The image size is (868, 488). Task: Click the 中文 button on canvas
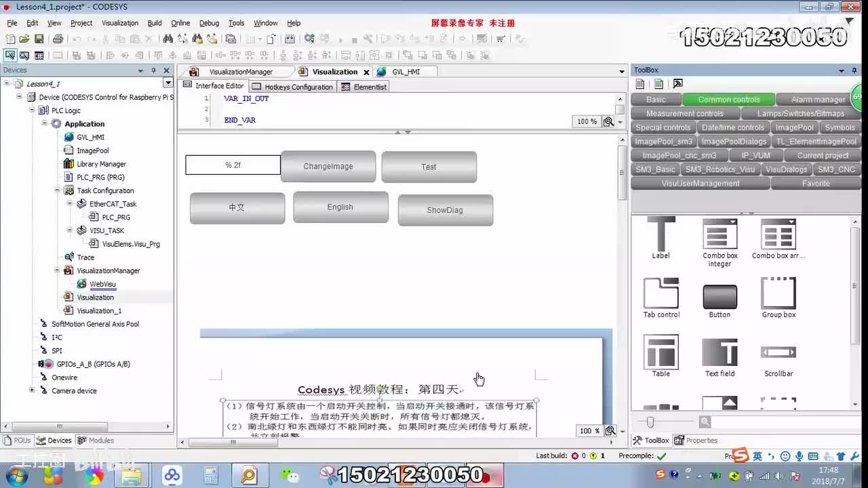[x=237, y=208]
